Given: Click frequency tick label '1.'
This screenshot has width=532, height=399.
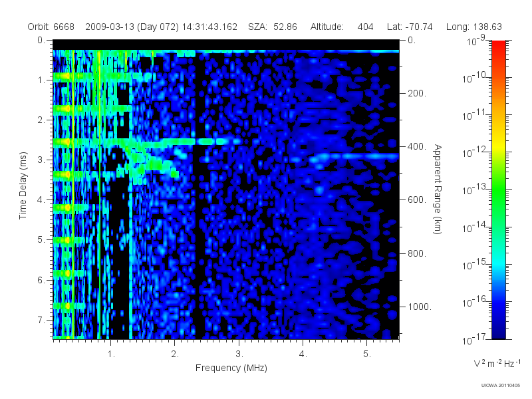Looking at the screenshot, I should [x=111, y=354].
